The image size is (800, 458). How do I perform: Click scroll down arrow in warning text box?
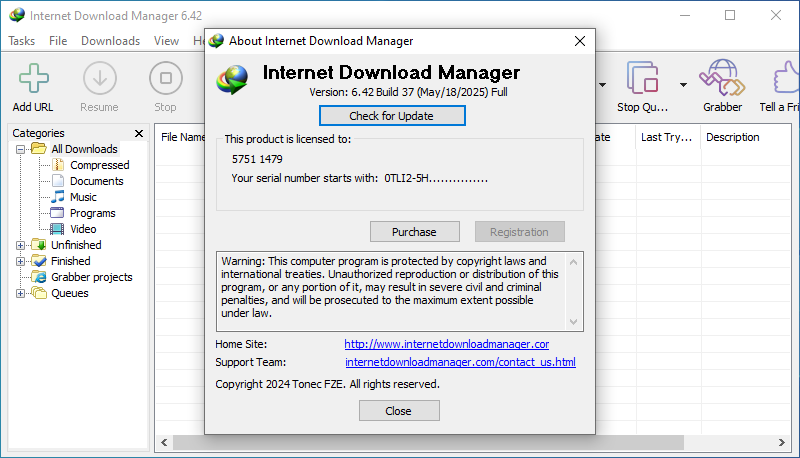[573, 322]
